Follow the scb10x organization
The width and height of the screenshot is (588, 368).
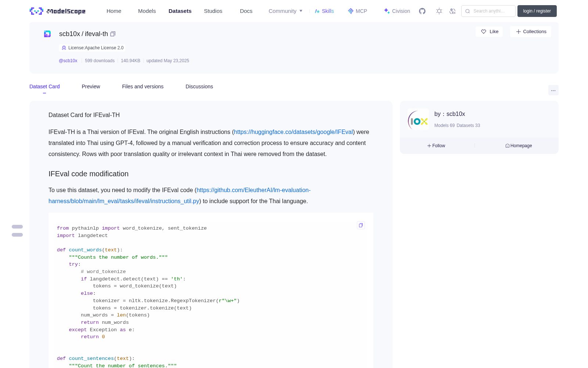pyautogui.click(x=436, y=146)
